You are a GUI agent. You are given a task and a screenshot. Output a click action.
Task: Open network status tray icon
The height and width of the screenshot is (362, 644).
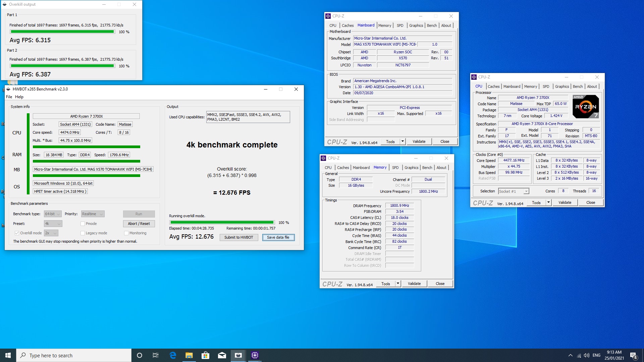click(579, 355)
